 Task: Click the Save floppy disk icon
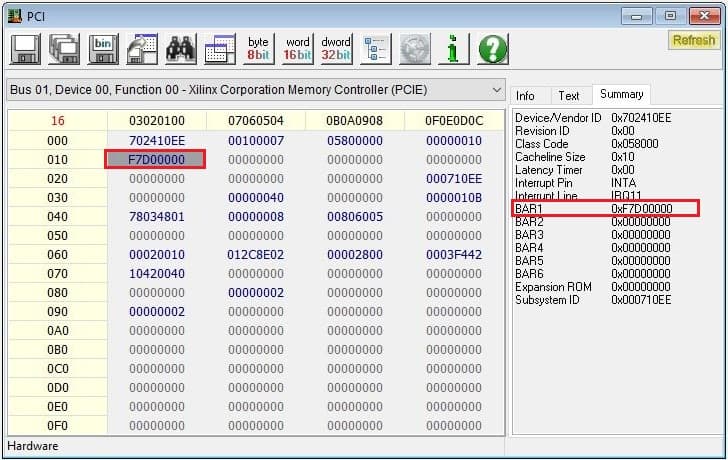25,49
